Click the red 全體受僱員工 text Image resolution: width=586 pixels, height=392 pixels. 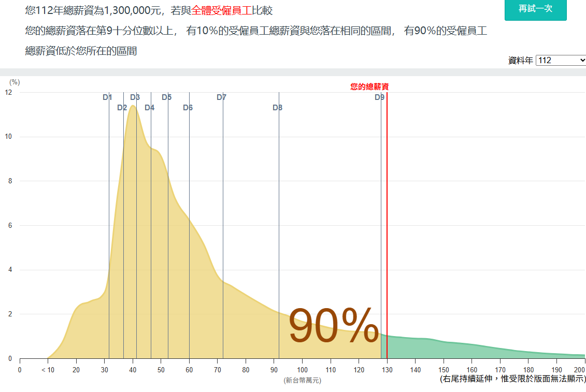click(221, 10)
